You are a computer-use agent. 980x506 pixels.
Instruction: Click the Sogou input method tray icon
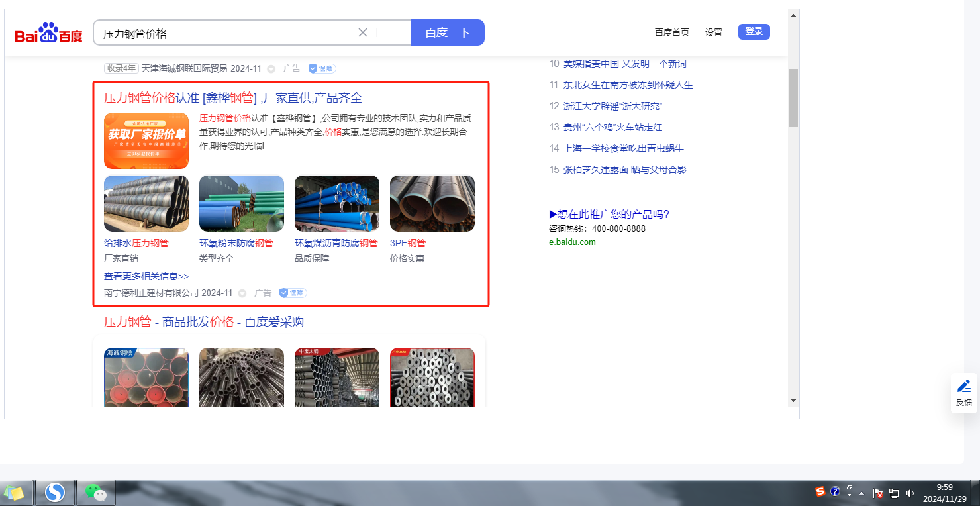820,491
